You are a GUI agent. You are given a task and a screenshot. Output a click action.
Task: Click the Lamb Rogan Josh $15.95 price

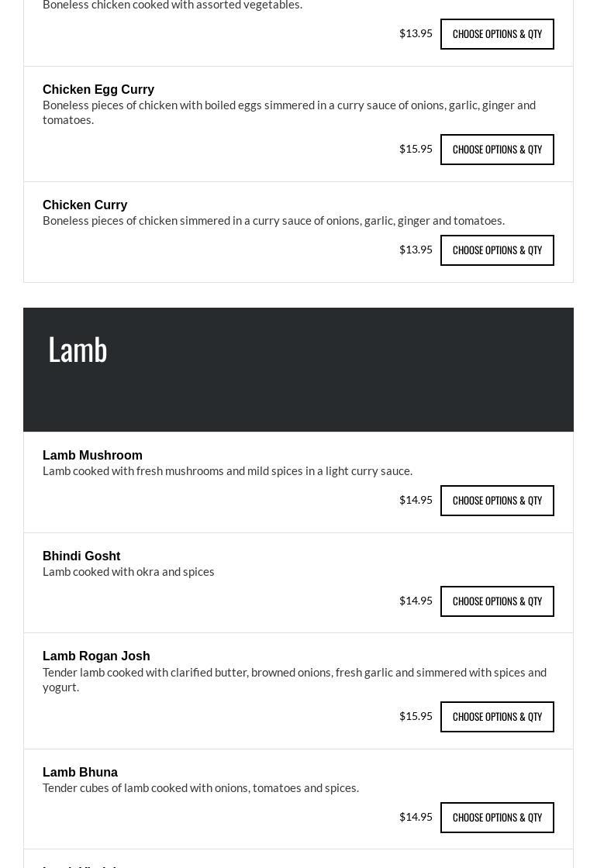point(416,716)
